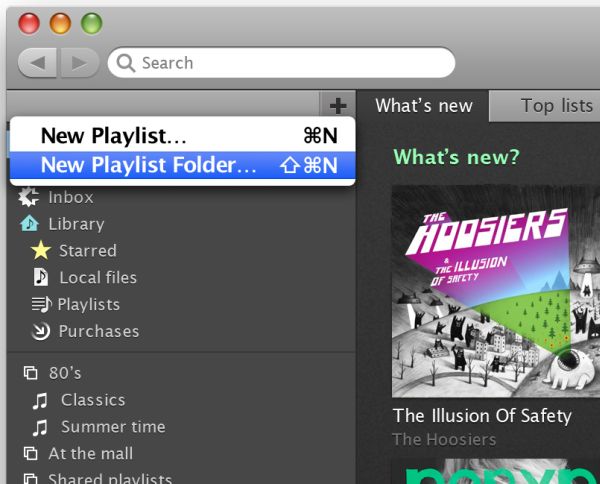Open the Summer time playlist
This screenshot has height=484, width=600.
pyautogui.click(x=113, y=427)
